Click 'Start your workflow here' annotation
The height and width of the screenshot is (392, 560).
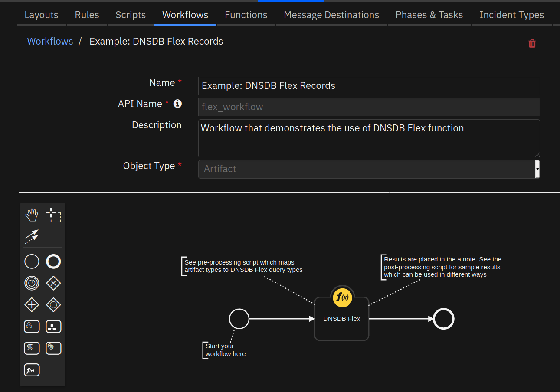[x=226, y=350]
